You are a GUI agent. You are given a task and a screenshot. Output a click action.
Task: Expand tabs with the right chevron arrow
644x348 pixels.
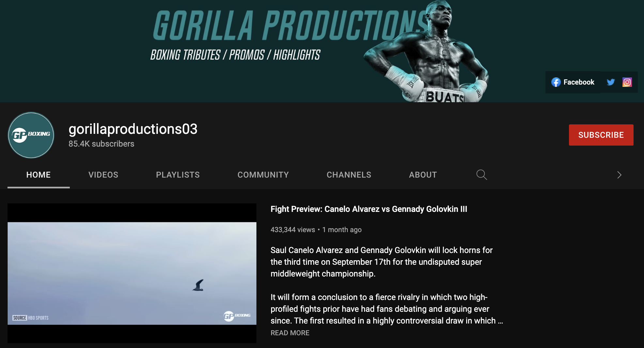click(619, 175)
